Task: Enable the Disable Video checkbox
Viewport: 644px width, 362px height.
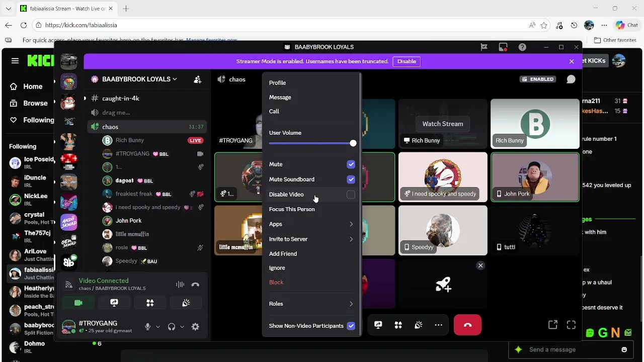Action: click(351, 195)
